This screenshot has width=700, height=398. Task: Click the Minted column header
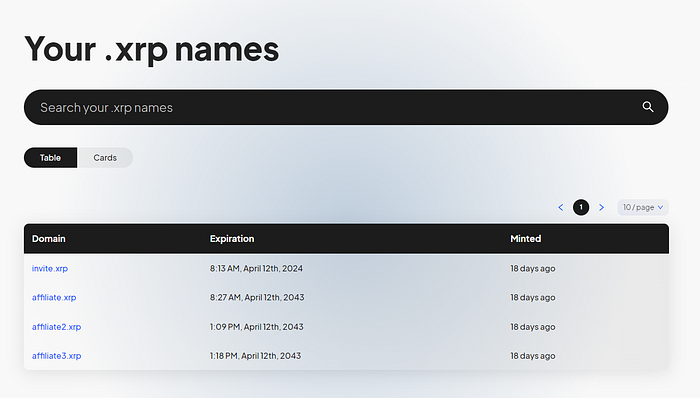pos(525,238)
